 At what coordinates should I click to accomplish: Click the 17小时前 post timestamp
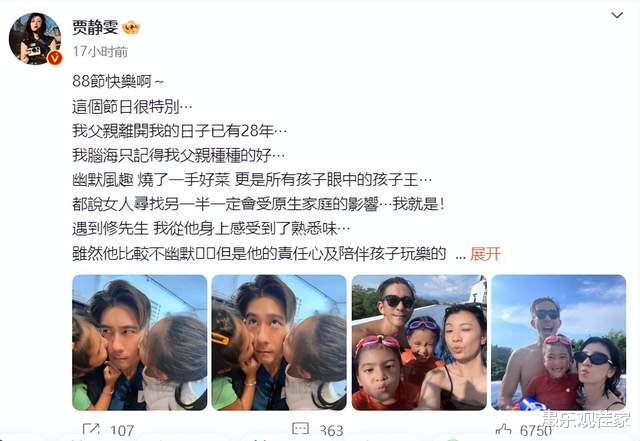tap(100, 51)
